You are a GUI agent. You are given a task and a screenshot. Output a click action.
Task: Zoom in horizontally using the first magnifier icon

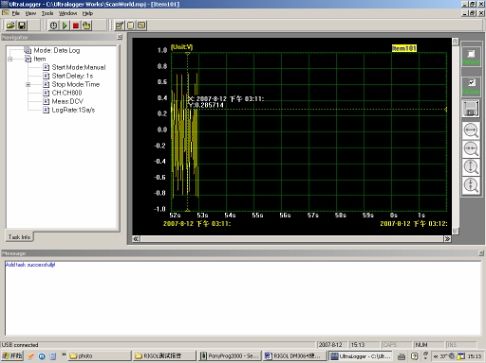point(471,130)
